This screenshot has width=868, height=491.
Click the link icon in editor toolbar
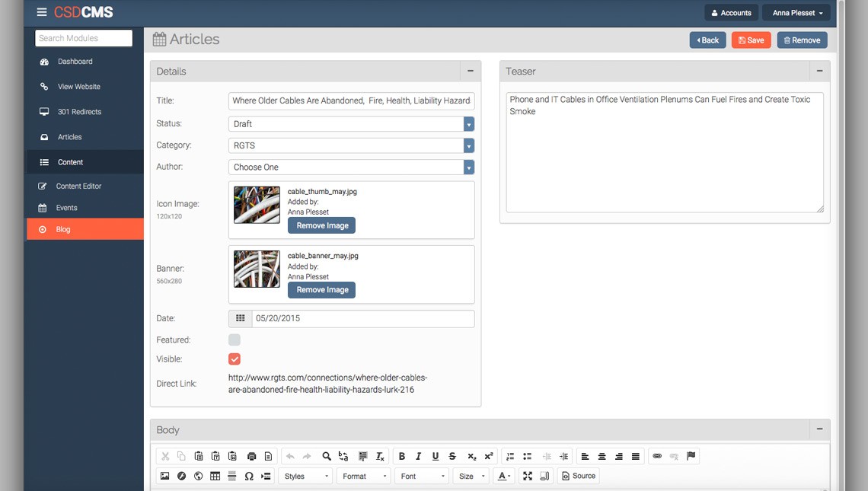point(657,457)
